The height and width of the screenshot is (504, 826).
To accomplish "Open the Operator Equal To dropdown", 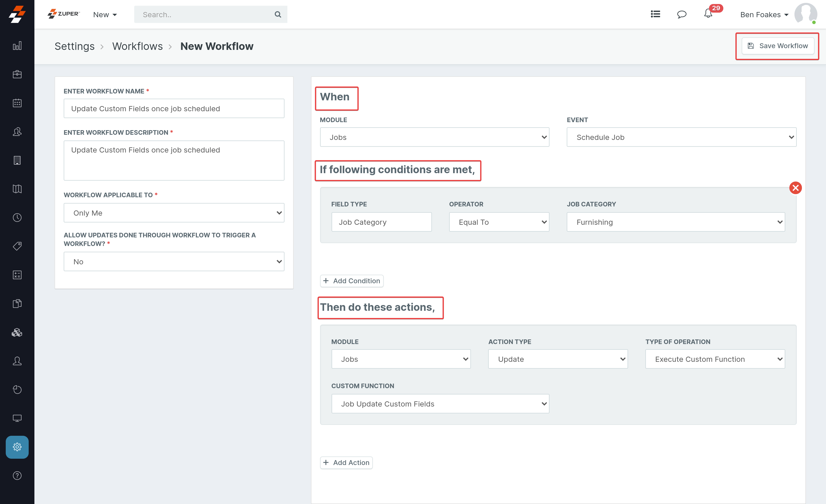I will (x=499, y=222).
